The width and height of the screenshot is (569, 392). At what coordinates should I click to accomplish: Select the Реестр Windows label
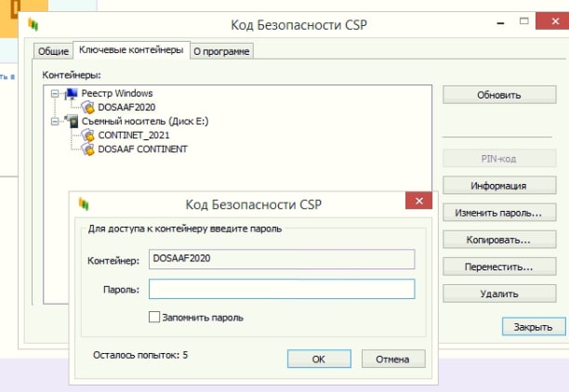pyautogui.click(x=117, y=94)
